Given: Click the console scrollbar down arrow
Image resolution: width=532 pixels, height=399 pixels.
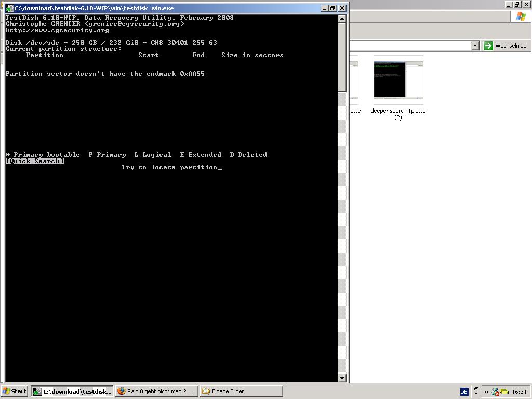Looking at the screenshot, I should (342, 378).
